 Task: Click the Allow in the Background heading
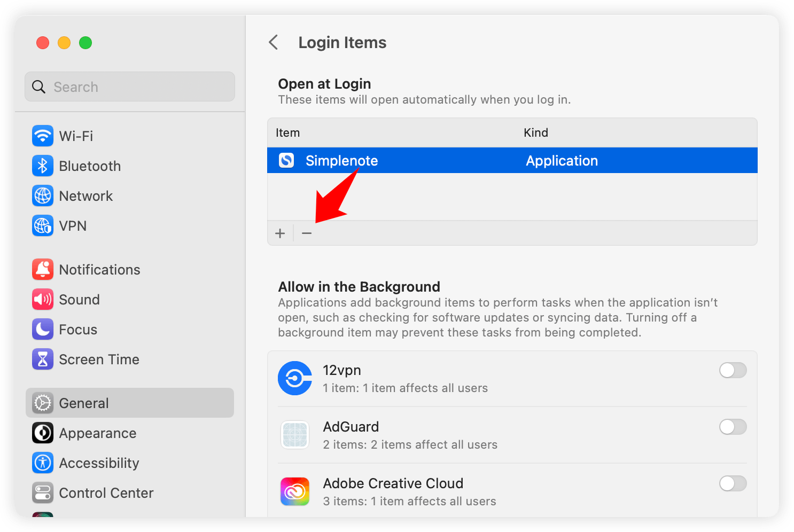coord(359,287)
